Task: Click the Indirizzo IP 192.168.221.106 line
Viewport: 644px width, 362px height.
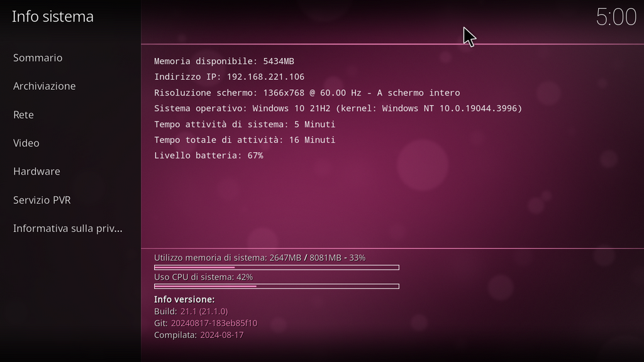Action: (x=229, y=77)
